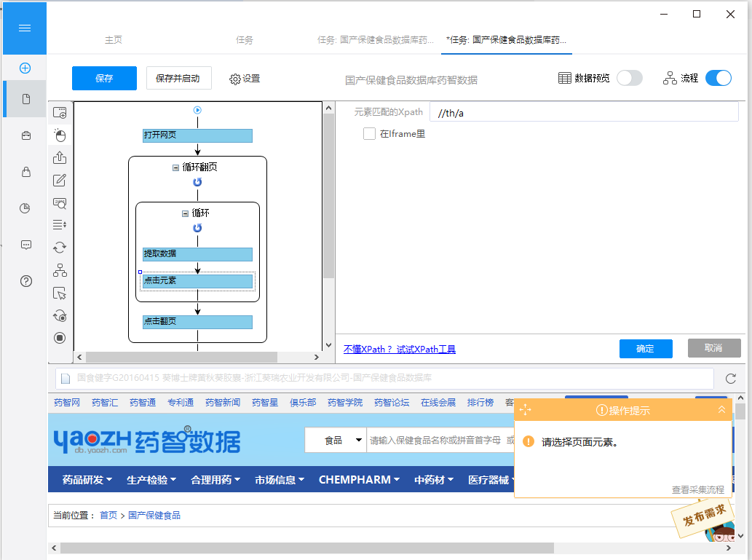Image resolution: width=752 pixels, height=560 pixels.
Task: Click the 保健食品名称 search input
Action: tap(440, 440)
